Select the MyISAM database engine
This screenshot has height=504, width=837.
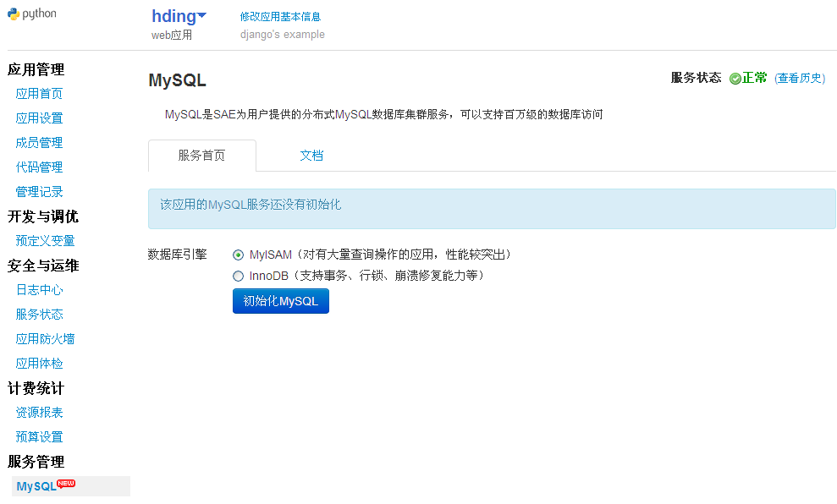[238, 255]
